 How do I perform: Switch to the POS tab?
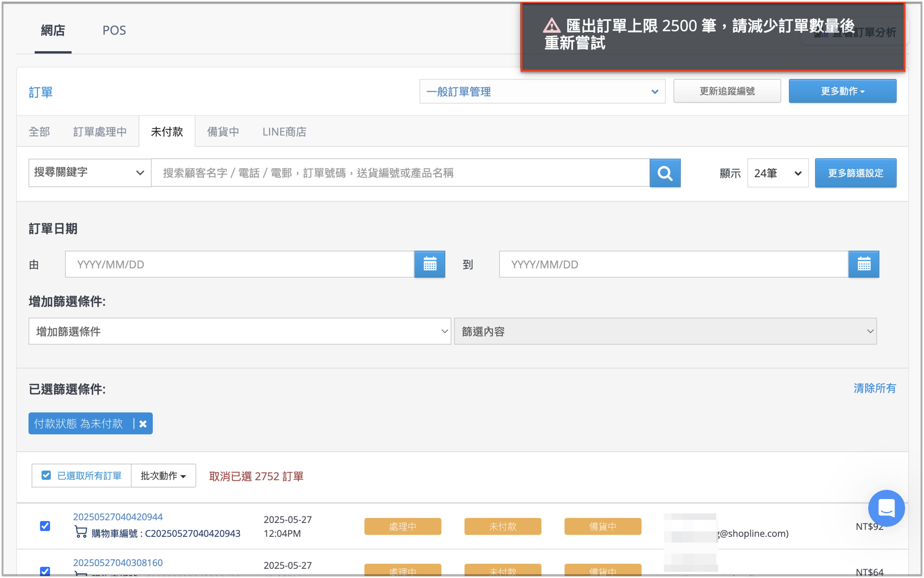tap(114, 30)
